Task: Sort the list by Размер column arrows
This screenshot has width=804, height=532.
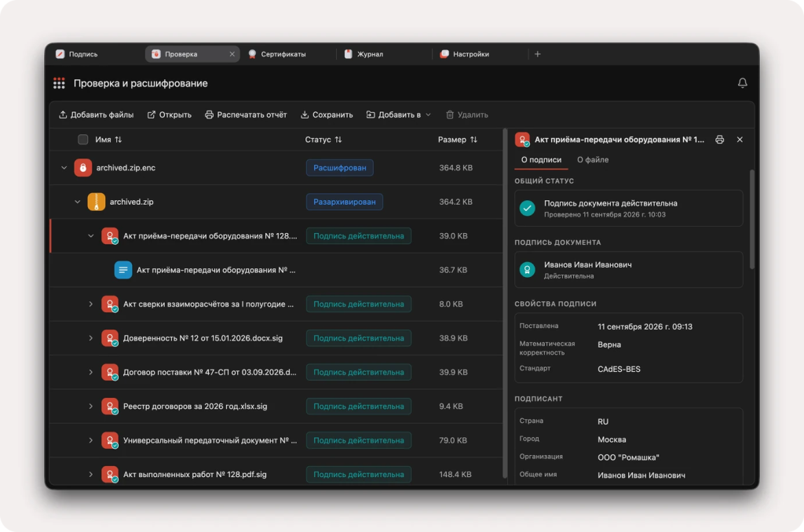Action: click(473, 140)
